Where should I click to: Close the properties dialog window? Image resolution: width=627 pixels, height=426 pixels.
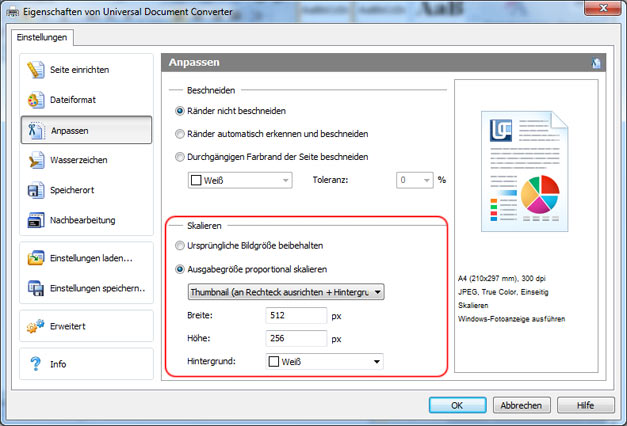pyautogui.click(x=604, y=8)
